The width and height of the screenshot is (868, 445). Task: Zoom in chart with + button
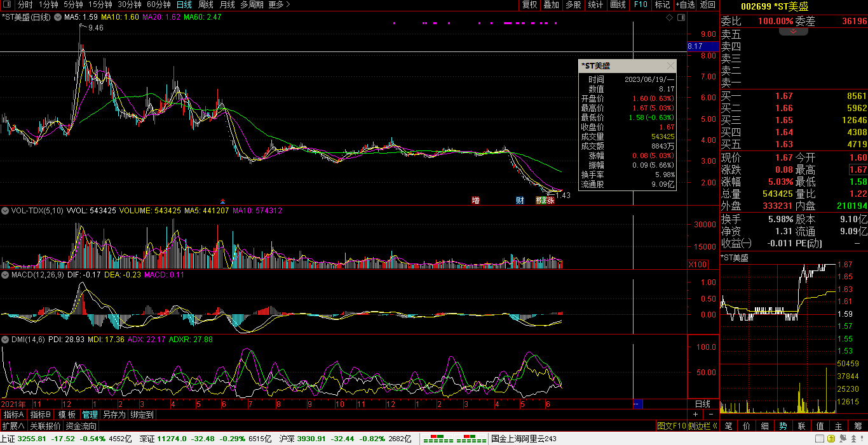coord(695,414)
